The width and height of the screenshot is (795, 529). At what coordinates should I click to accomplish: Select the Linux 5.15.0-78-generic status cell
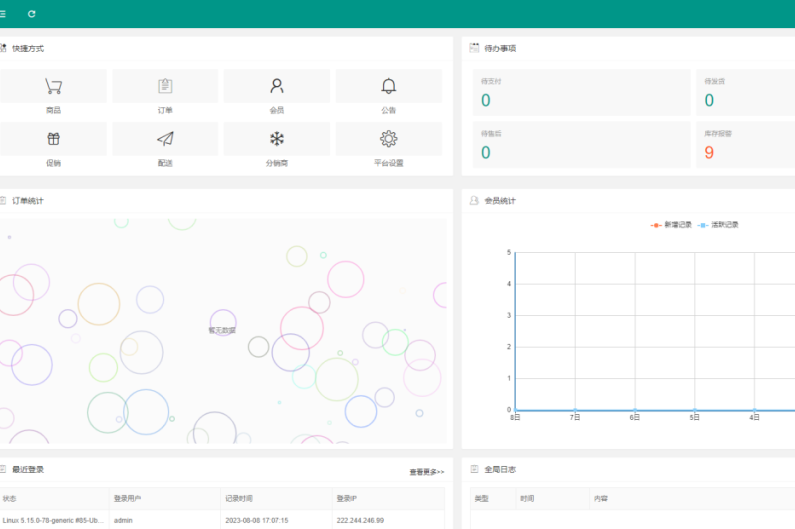point(53,520)
